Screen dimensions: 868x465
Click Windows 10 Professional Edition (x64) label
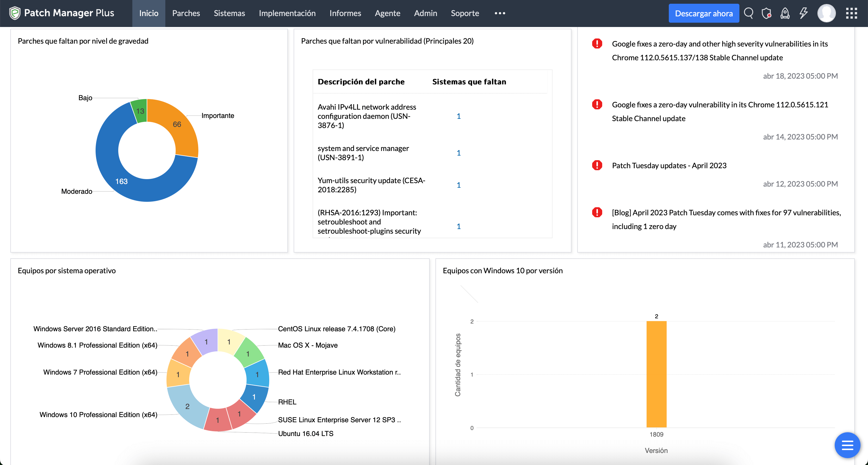[x=98, y=414]
